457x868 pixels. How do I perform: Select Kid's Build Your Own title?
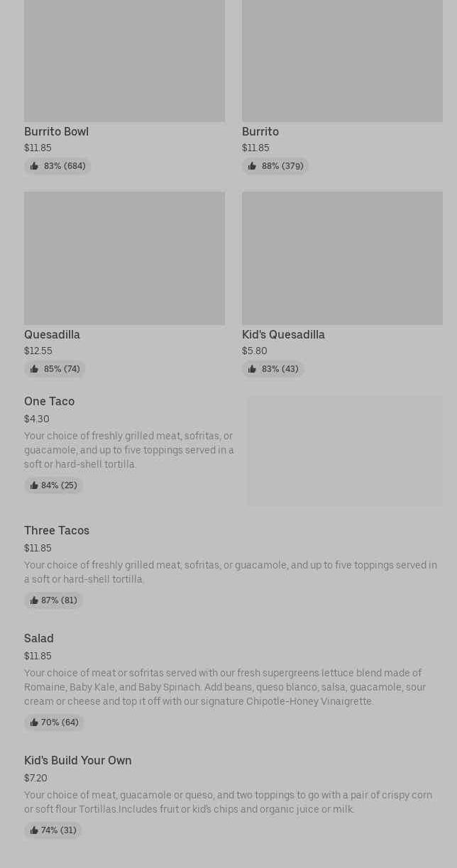click(x=78, y=760)
